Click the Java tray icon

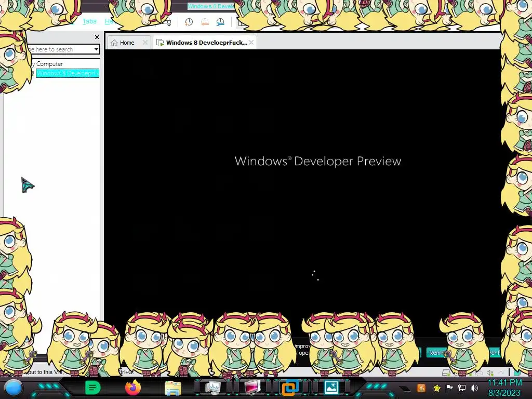point(421,388)
